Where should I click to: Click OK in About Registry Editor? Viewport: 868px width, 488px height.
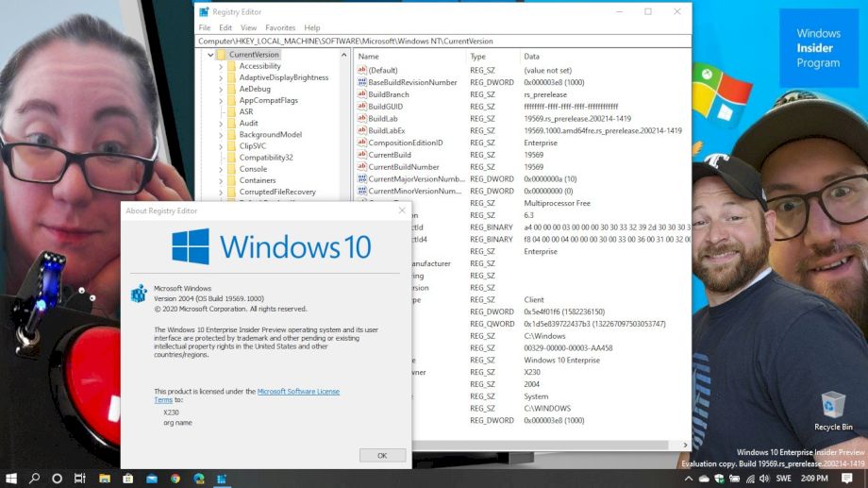(x=382, y=455)
